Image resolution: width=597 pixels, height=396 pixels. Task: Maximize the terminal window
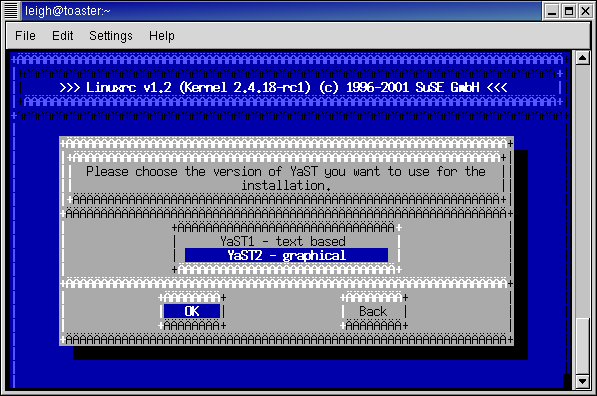coord(569,11)
